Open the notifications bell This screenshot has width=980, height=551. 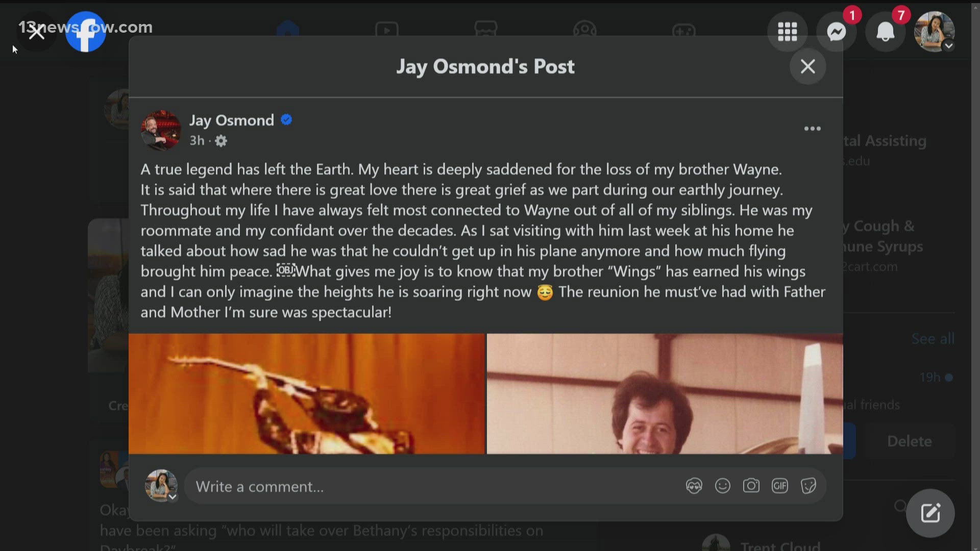[x=886, y=32]
